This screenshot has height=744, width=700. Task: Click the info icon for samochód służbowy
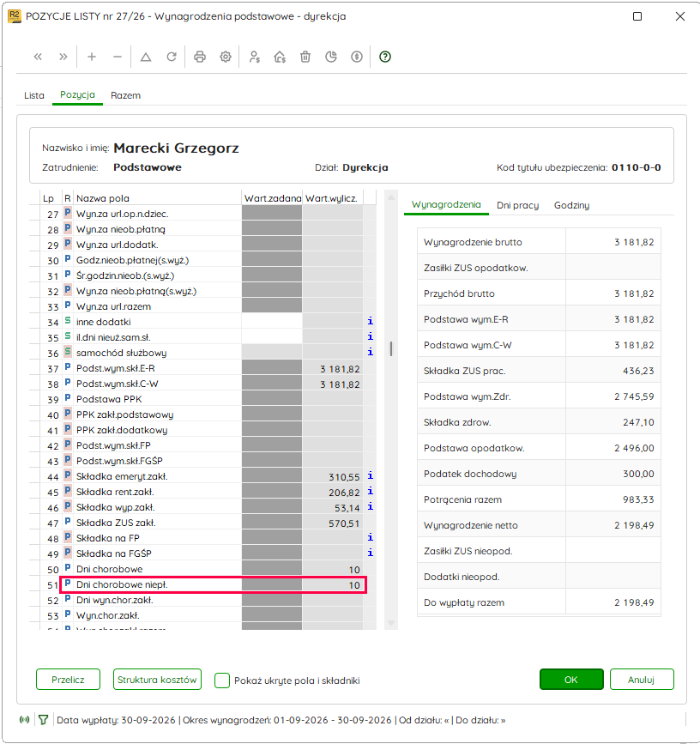tap(371, 352)
